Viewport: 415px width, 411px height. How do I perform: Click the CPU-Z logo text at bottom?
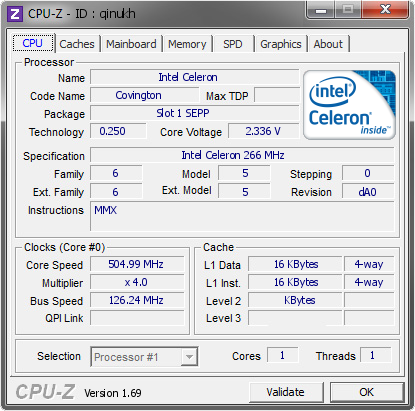45,391
